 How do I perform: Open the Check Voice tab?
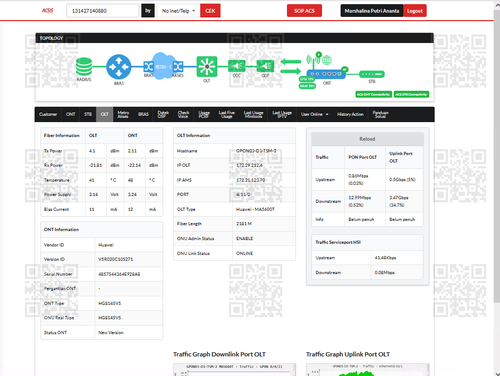point(183,114)
